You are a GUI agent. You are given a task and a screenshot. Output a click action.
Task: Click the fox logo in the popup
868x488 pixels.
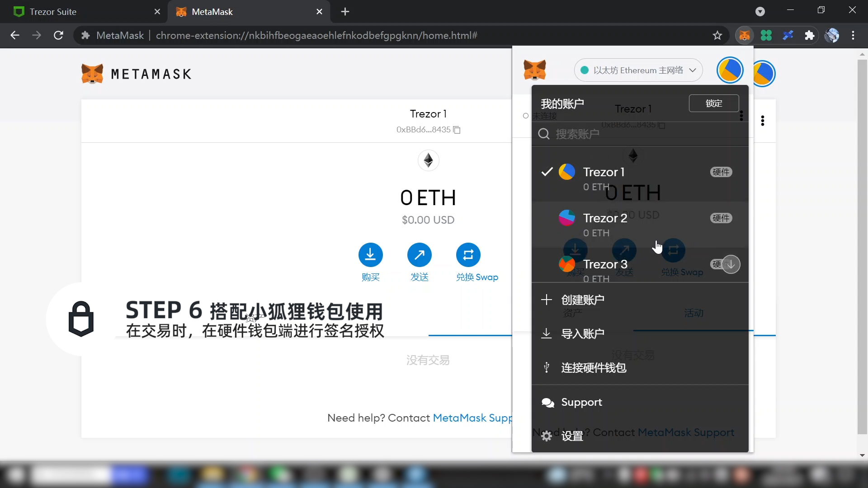coord(535,70)
